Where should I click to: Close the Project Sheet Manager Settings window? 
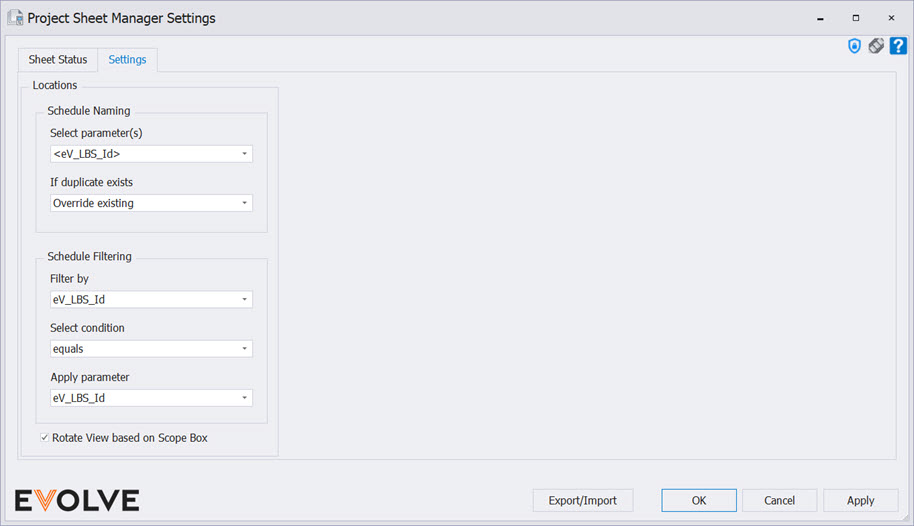coord(891,18)
